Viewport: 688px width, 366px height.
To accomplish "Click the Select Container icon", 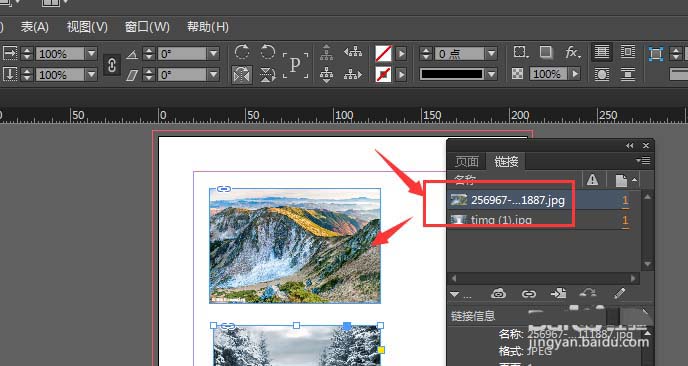I will point(326,53).
